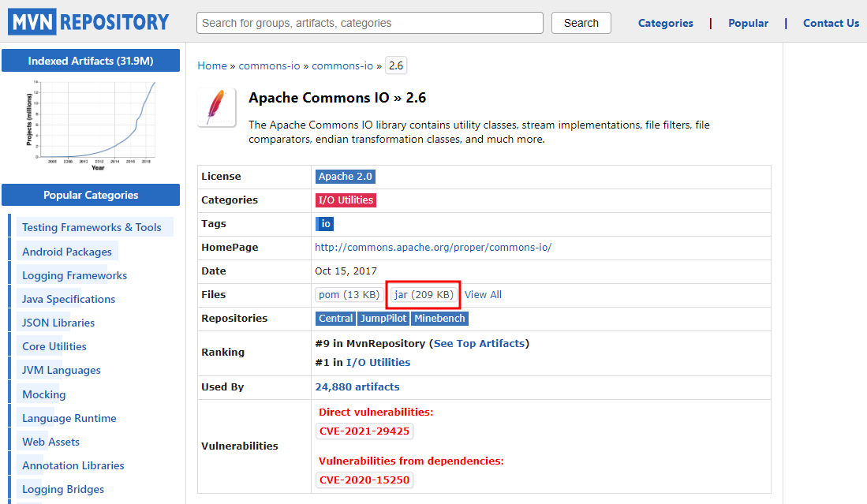The width and height of the screenshot is (867, 504).
Task: Open Web Assets category
Action: click(x=50, y=442)
